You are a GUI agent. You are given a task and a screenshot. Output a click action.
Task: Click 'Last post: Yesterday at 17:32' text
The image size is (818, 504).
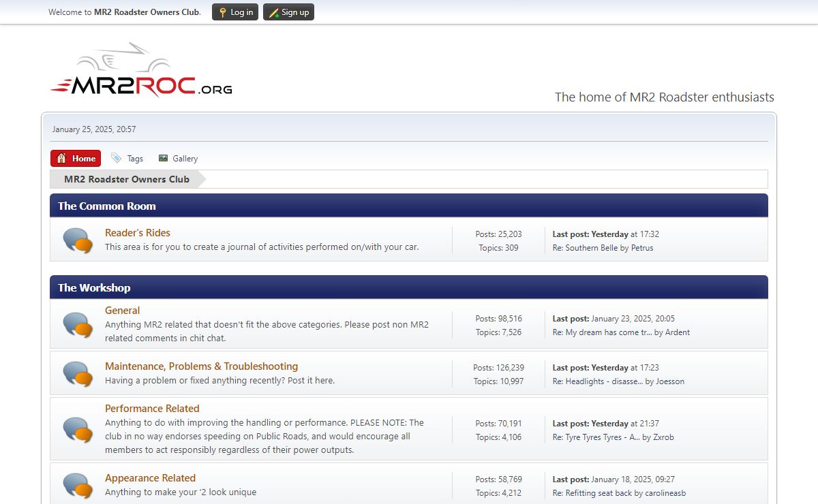point(606,234)
